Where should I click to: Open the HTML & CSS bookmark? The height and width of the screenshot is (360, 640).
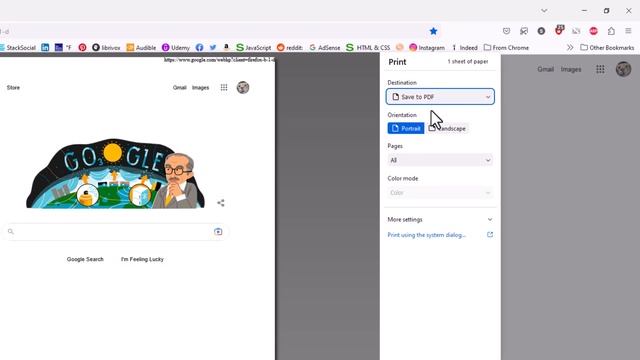[368, 47]
